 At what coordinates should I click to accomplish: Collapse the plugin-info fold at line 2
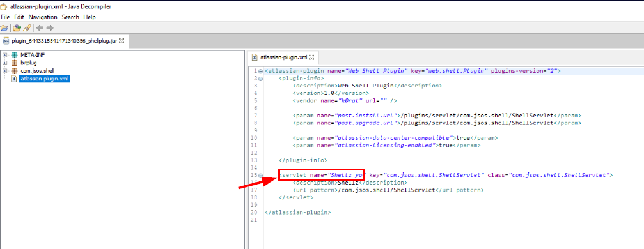coord(260,79)
